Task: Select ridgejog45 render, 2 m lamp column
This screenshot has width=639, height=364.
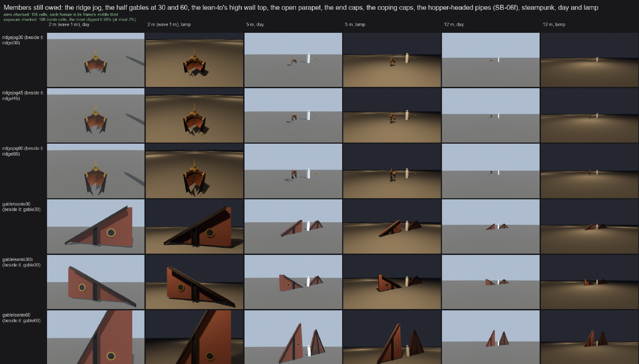Action: coord(194,115)
